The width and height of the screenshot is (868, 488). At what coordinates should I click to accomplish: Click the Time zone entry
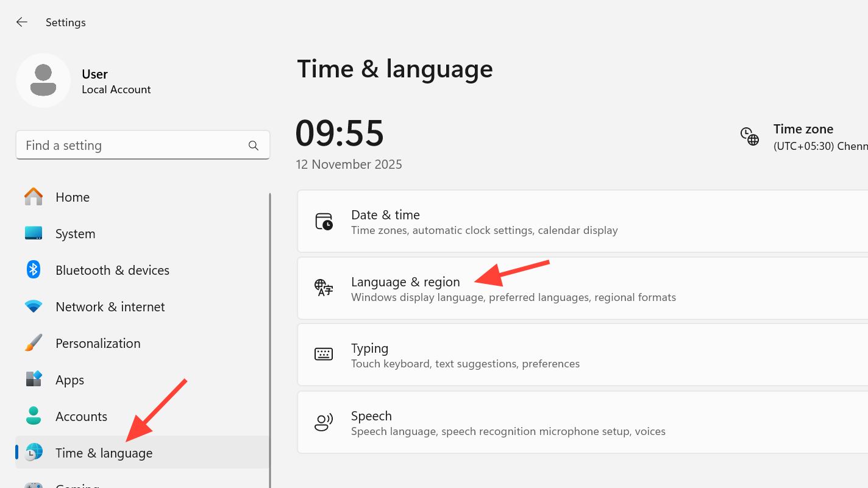[803, 137]
